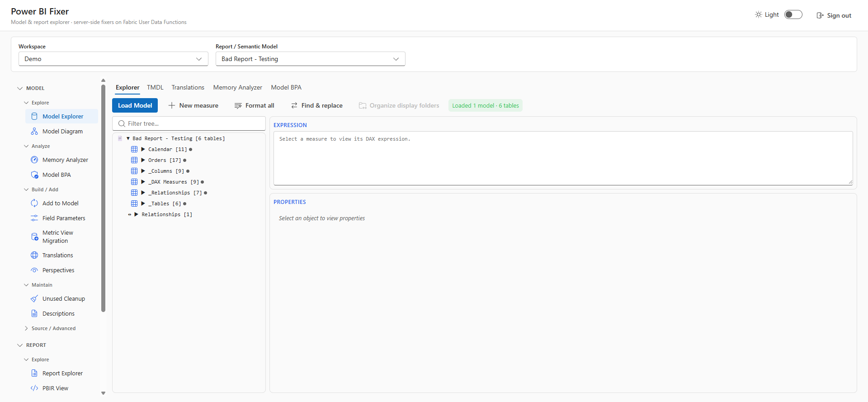Collapse the Analyze group in sidebar
The image size is (868, 402).
26,146
